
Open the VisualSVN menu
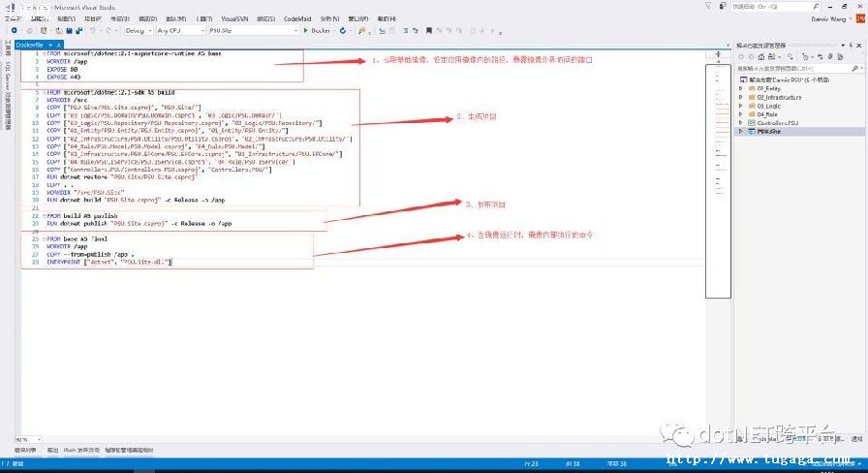pos(234,18)
